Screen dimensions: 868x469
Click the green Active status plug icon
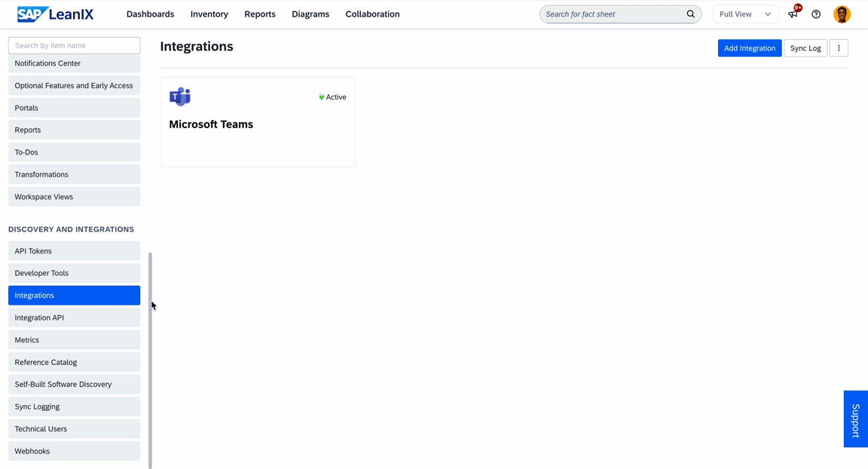321,97
